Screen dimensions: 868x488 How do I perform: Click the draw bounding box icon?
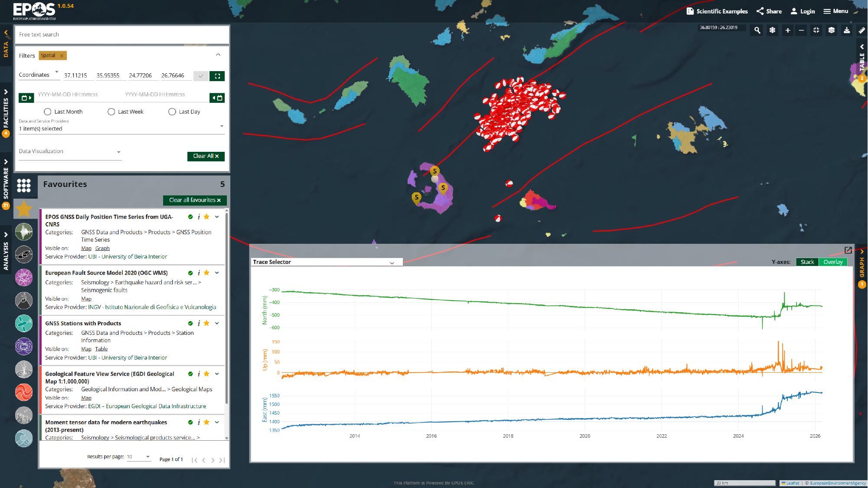[217, 76]
